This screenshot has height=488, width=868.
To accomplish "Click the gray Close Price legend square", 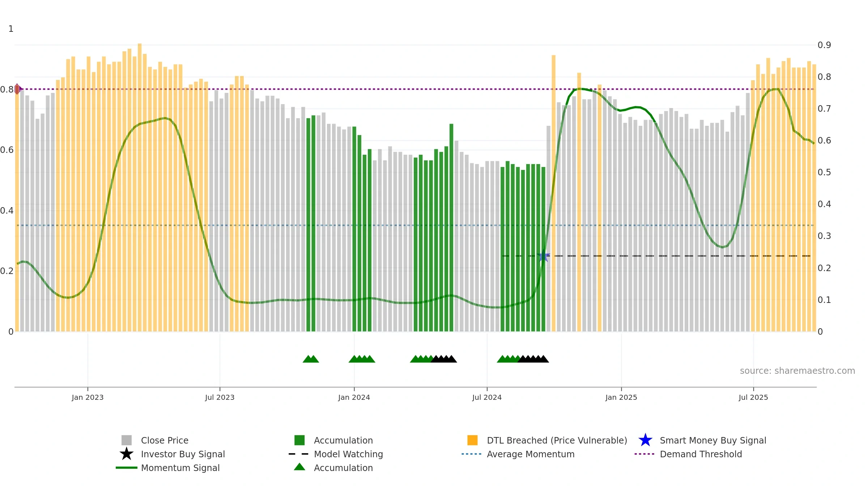I will point(127,440).
